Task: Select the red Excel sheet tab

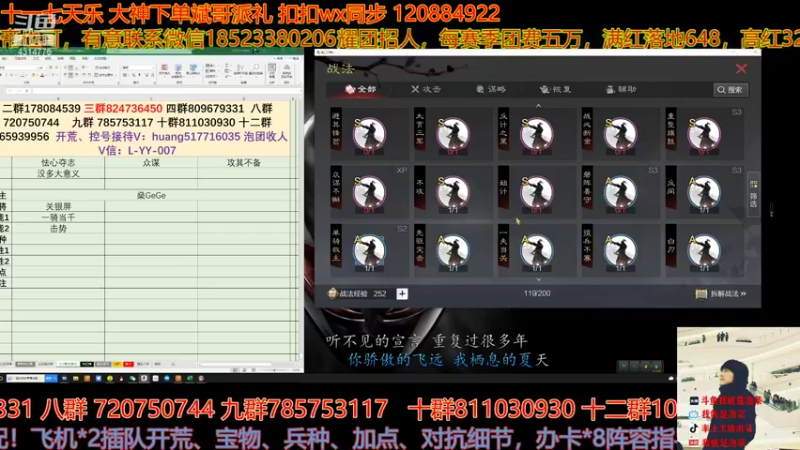Action: (128, 364)
